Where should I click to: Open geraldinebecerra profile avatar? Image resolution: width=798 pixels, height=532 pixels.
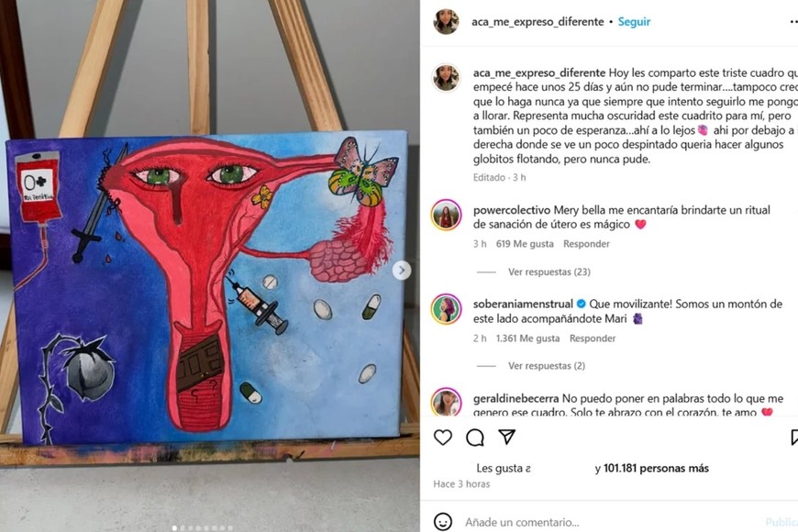(447, 402)
